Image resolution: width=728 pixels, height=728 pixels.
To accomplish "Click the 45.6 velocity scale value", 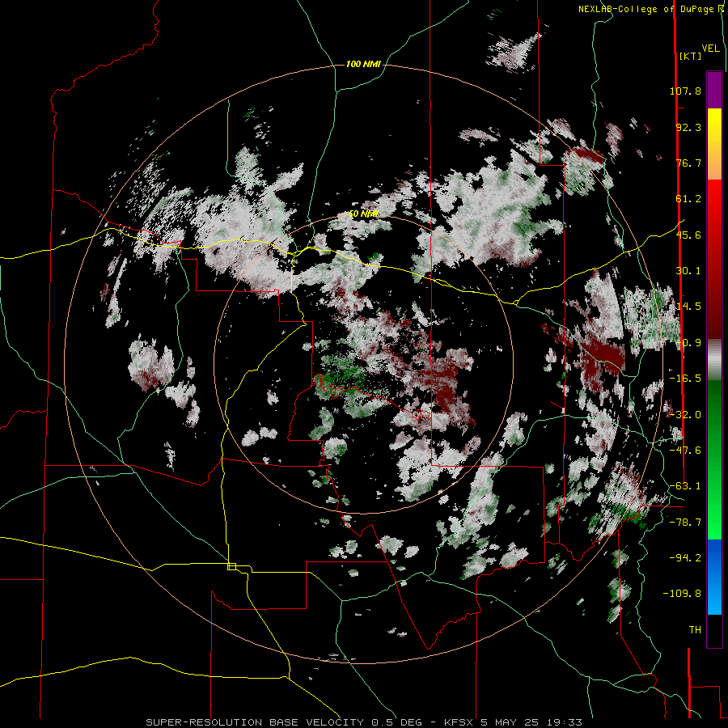I will click(x=688, y=235).
